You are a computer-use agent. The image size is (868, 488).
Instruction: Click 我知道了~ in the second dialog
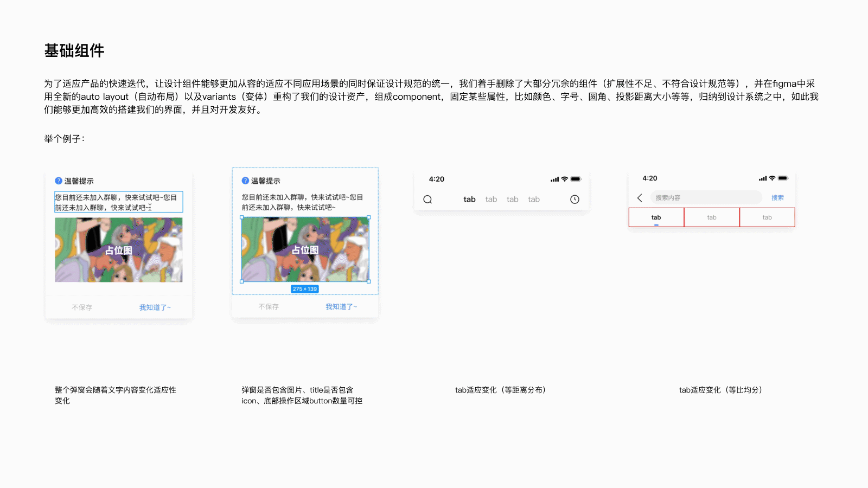point(341,307)
